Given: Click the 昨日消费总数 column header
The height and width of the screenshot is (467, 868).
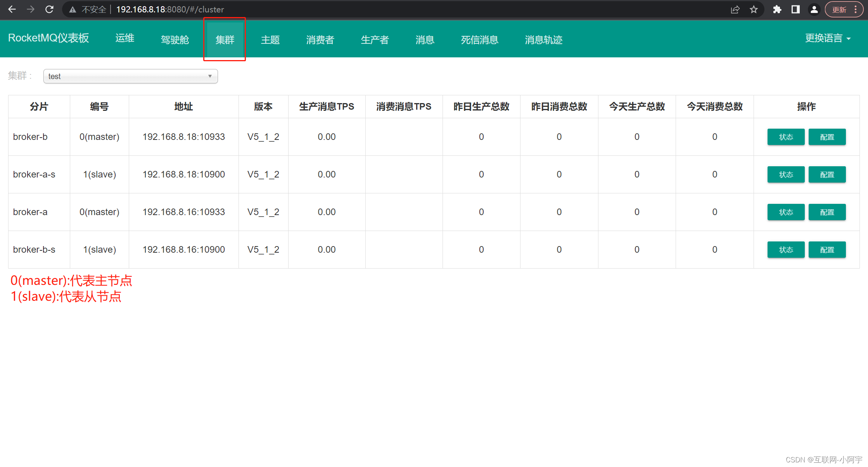Looking at the screenshot, I should 559,107.
